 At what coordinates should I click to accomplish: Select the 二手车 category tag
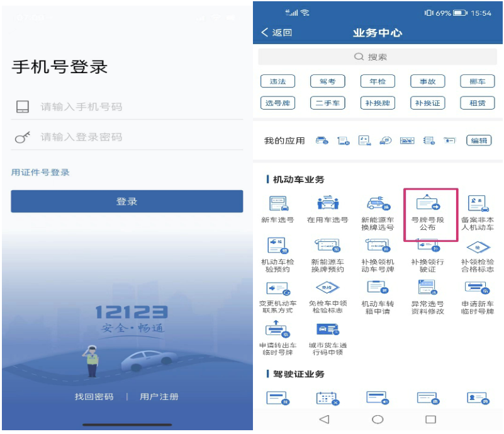pyautogui.click(x=327, y=103)
